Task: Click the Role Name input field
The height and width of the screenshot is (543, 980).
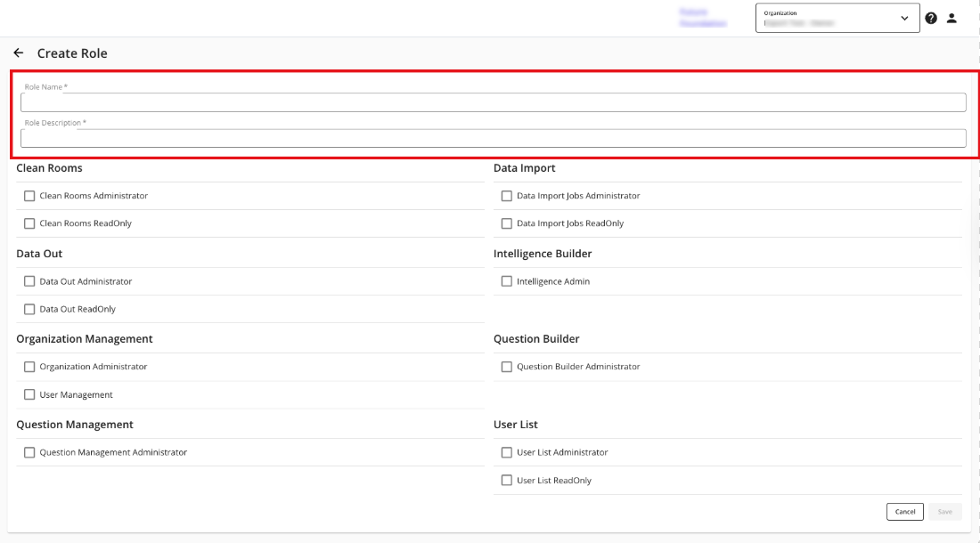Action: pos(493,102)
